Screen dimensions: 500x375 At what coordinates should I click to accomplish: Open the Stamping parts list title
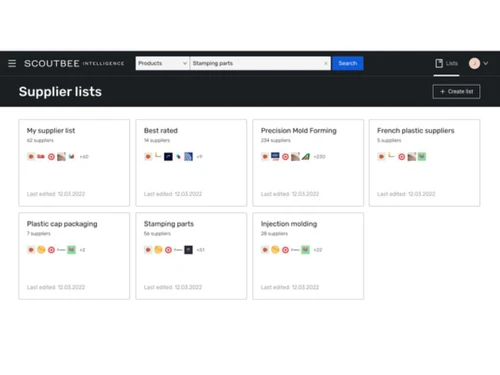(169, 224)
